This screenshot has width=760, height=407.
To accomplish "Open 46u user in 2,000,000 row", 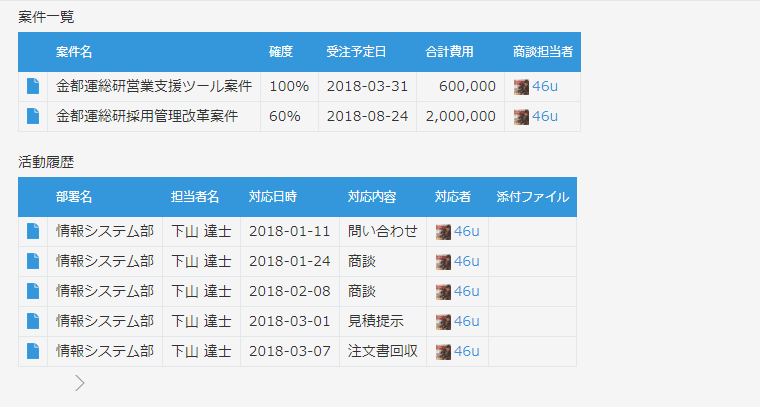I will pos(545,116).
